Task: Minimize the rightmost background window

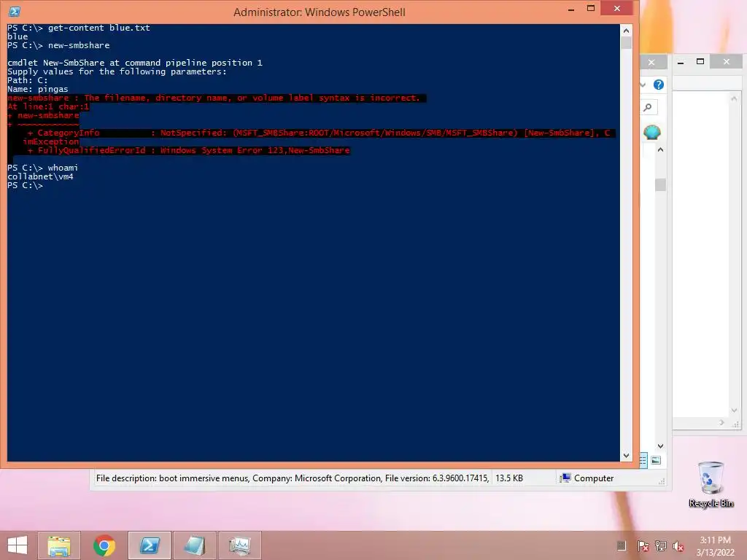Action: click(x=681, y=62)
